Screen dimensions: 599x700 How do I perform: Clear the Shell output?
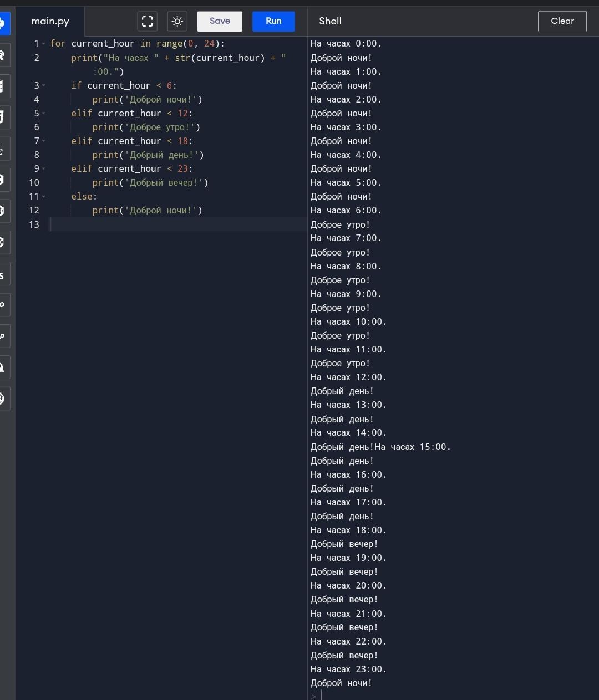(x=562, y=21)
